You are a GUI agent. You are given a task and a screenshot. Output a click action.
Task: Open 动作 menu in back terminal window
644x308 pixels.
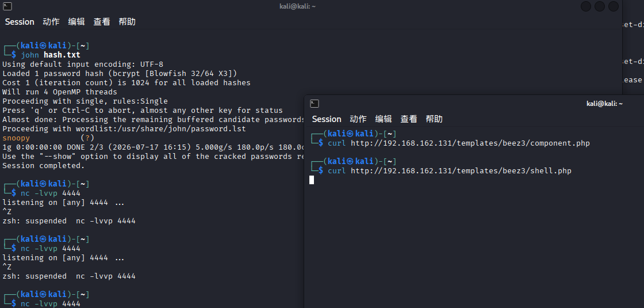[x=51, y=22]
